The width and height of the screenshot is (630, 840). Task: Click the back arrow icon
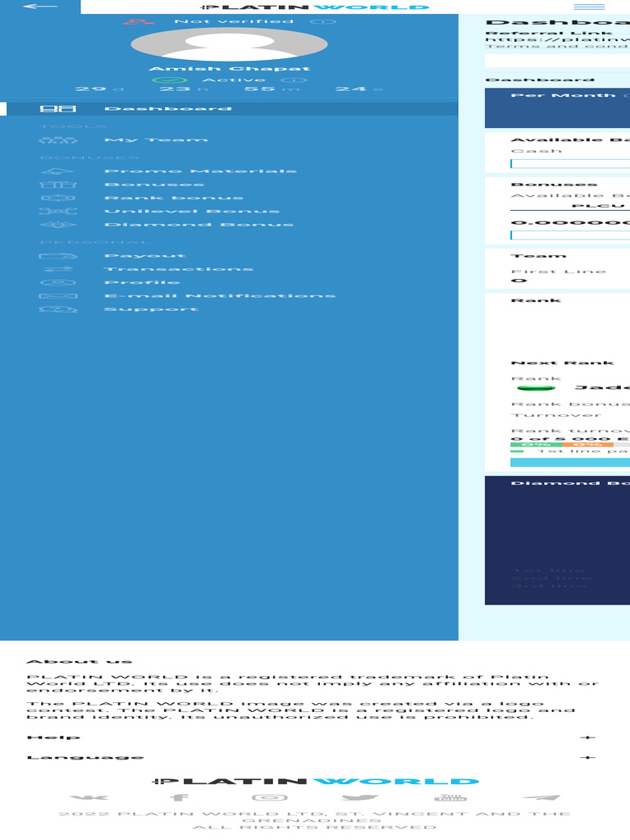pyautogui.click(x=40, y=7)
